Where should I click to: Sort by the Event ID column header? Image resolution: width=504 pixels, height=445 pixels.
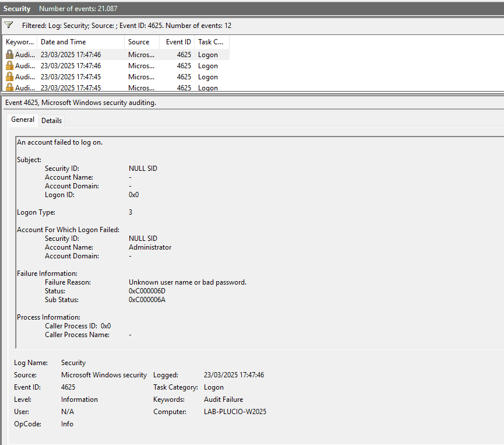178,42
